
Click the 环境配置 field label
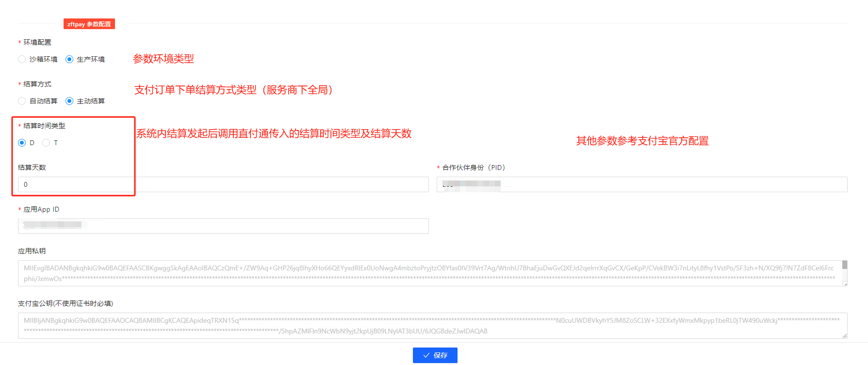(37, 42)
